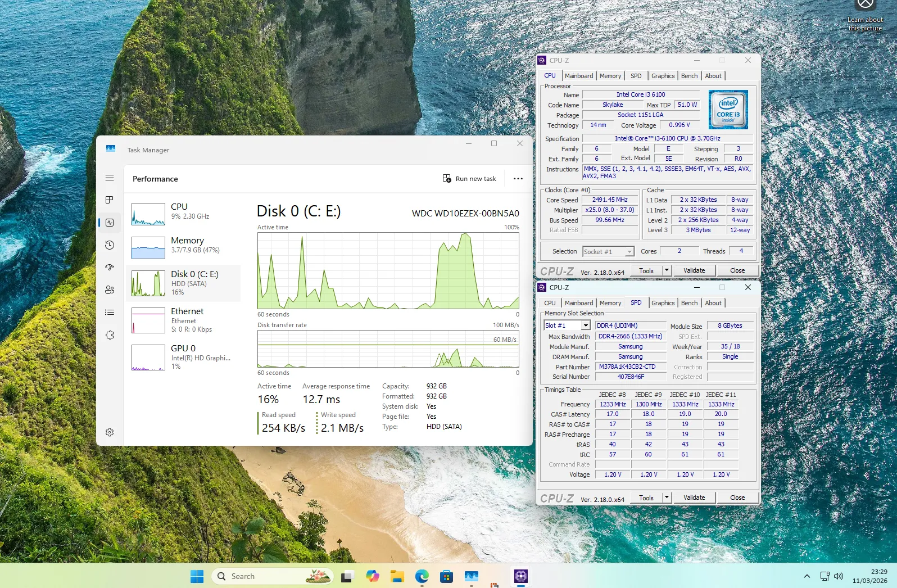Open File Explorer from the taskbar
The width and height of the screenshot is (897, 588).
tap(397, 576)
